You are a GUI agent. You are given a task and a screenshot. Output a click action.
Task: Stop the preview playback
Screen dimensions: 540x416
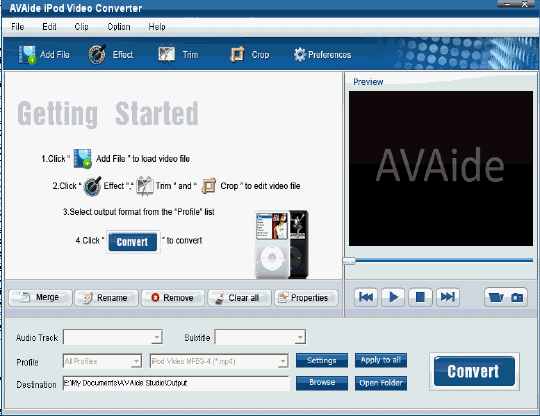point(420,297)
